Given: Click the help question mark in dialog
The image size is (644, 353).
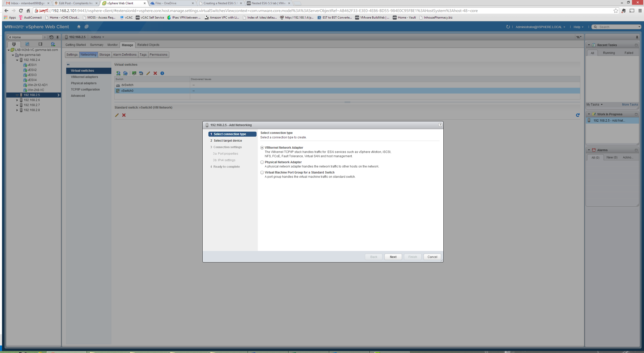Looking at the screenshot, I should (x=440, y=125).
